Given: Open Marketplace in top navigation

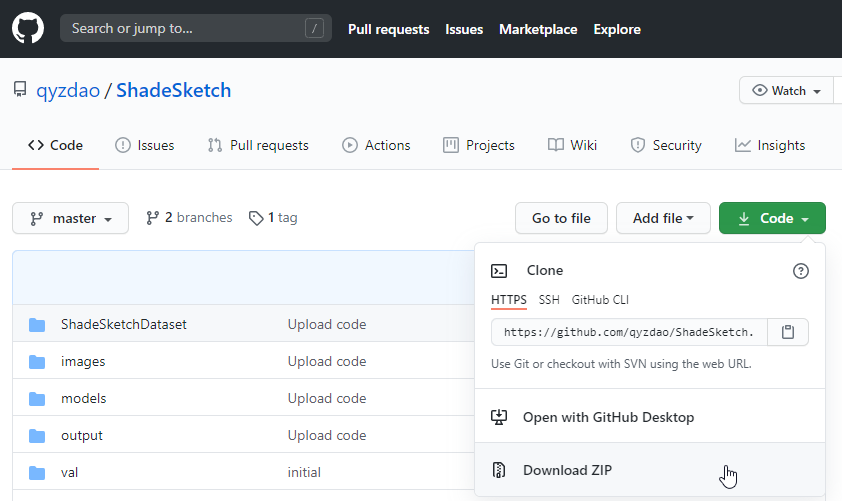Looking at the screenshot, I should point(538,29).
